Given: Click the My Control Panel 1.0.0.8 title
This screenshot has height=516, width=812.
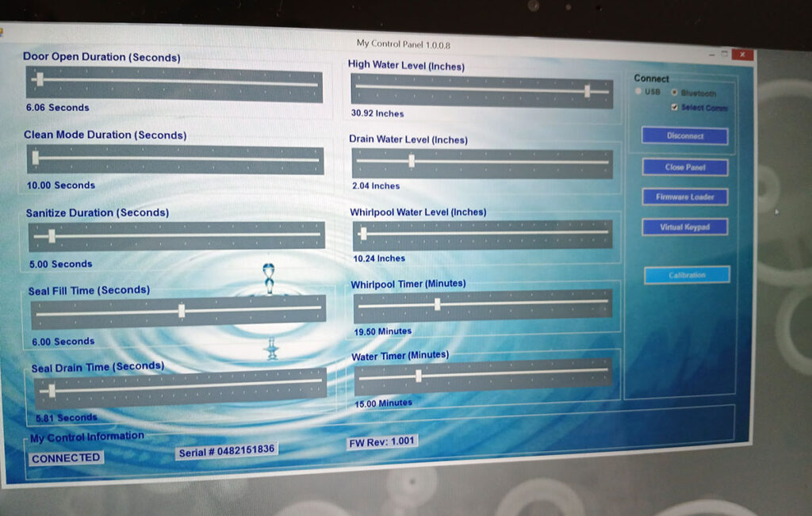Looking at the screenshot, I should pyautogui.click(x=404, y=44).
